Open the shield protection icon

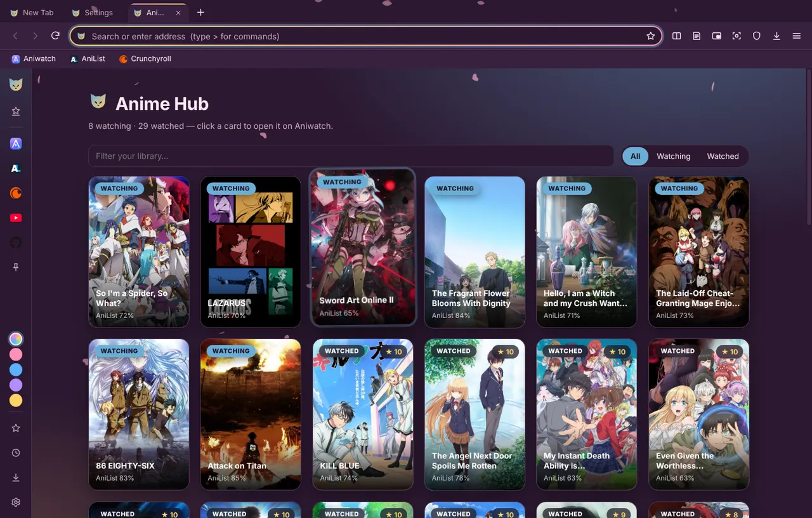coord(756,36)
